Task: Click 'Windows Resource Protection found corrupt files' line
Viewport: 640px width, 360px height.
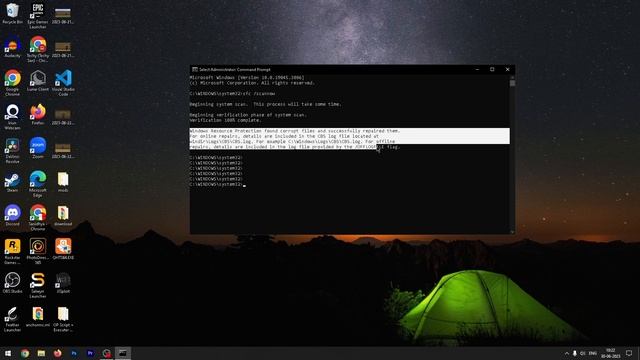Action: coord(295,131)
